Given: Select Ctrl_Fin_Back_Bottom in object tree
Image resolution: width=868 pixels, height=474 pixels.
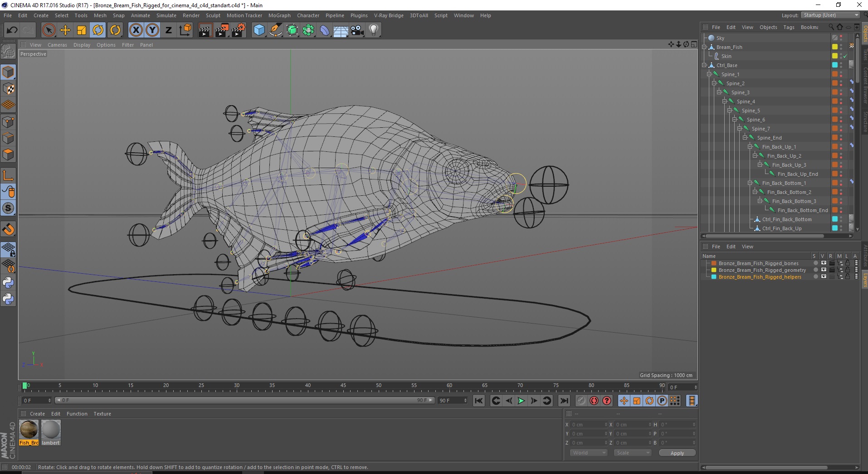Looking at the screenshot, I should point(787,219).
